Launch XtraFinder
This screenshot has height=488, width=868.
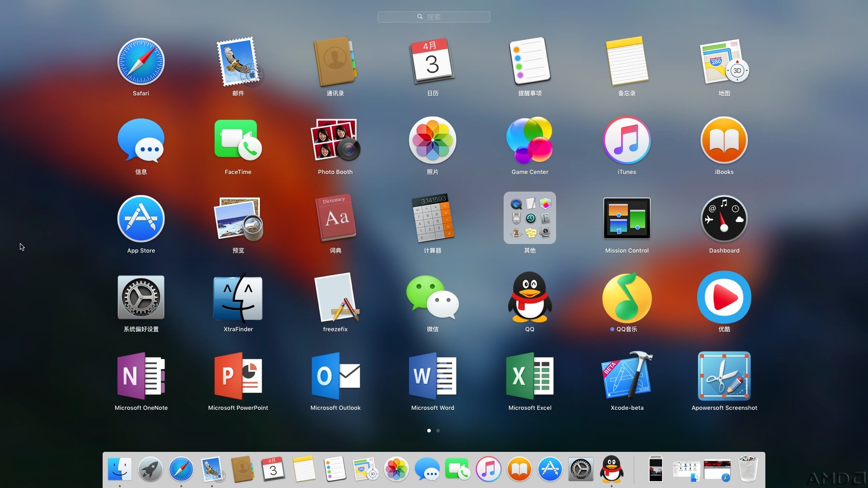tap(238, 297)
